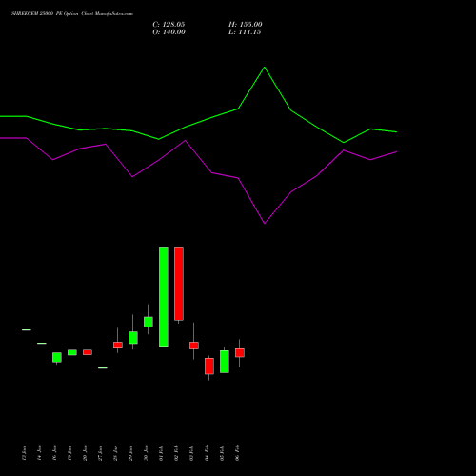Click the 20 Jan date label
The image size is (476, 476).
tap(85, 453)
